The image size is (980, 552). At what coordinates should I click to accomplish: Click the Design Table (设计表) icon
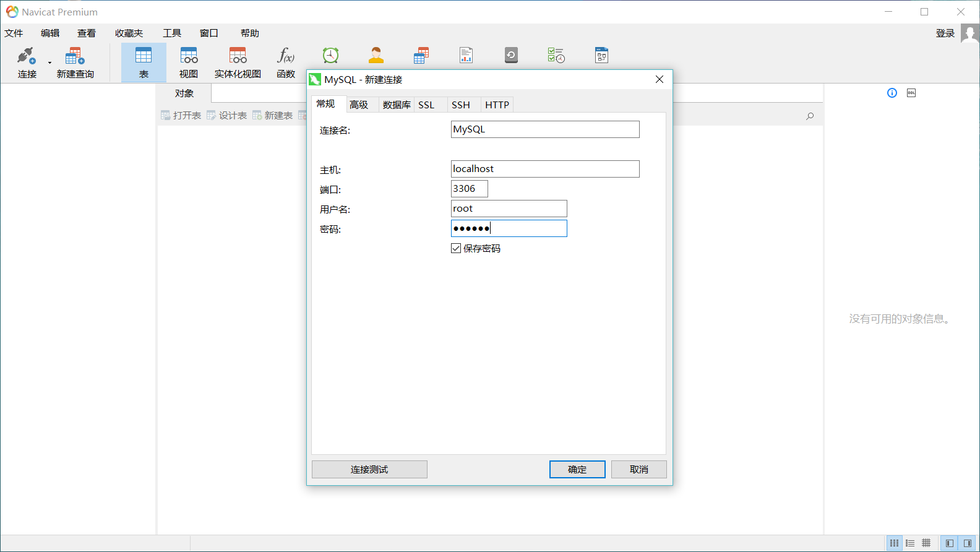click(x=211, y=115)
